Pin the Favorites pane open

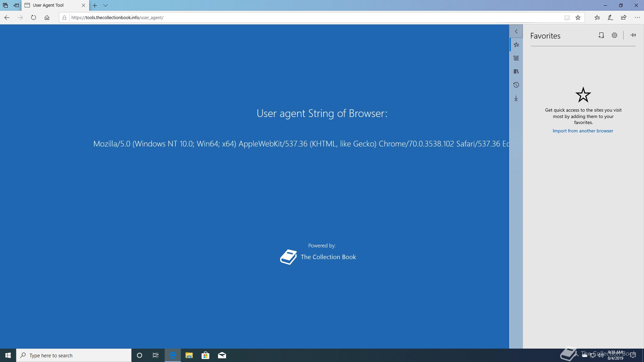(633, 35)
